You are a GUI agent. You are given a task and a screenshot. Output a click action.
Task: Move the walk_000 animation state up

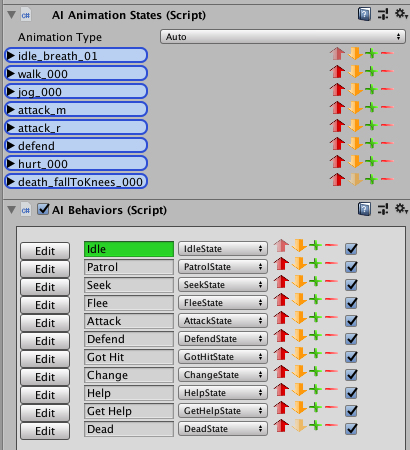(337, 71)
